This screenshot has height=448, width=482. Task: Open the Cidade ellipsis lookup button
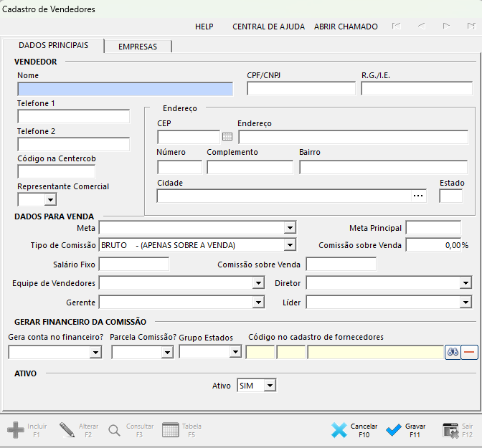click(419, 196)
